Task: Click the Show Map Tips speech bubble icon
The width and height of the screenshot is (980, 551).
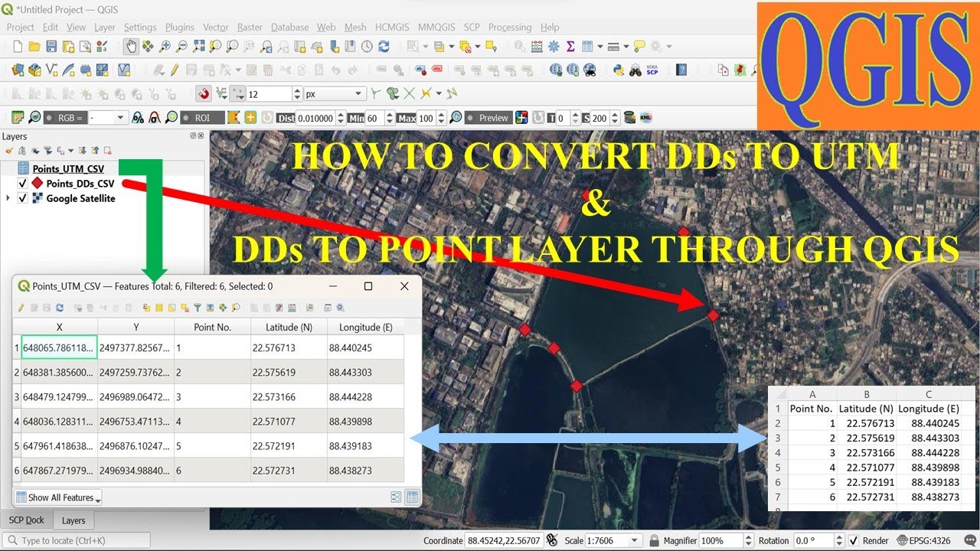Action: click(639, 47)
